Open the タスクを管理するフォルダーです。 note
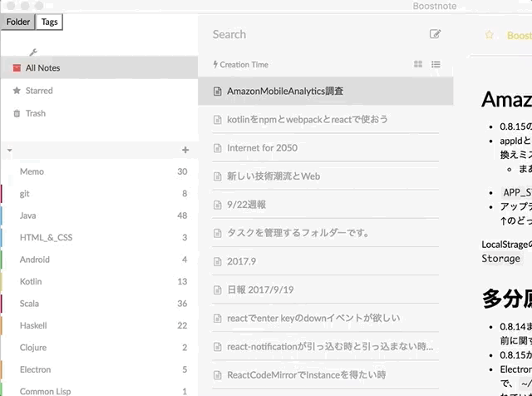The height and width of the screenshot is (396, 532). point(326,233)
